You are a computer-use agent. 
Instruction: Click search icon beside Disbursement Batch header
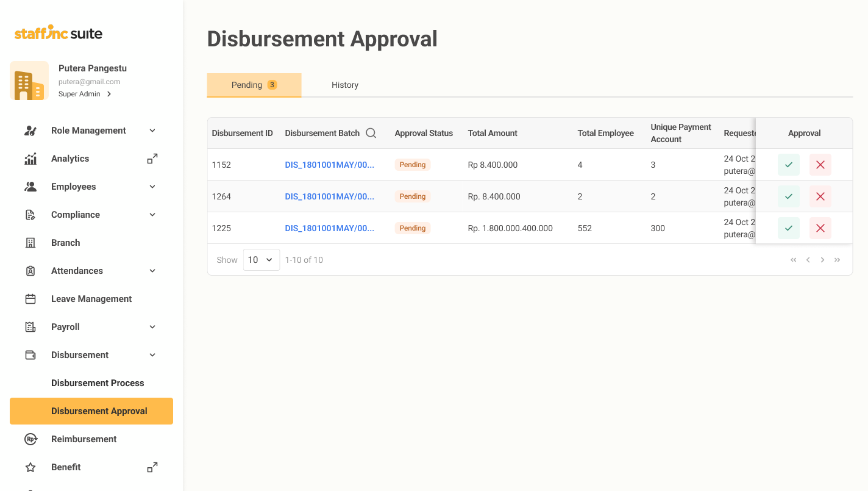tap(371, 133)
